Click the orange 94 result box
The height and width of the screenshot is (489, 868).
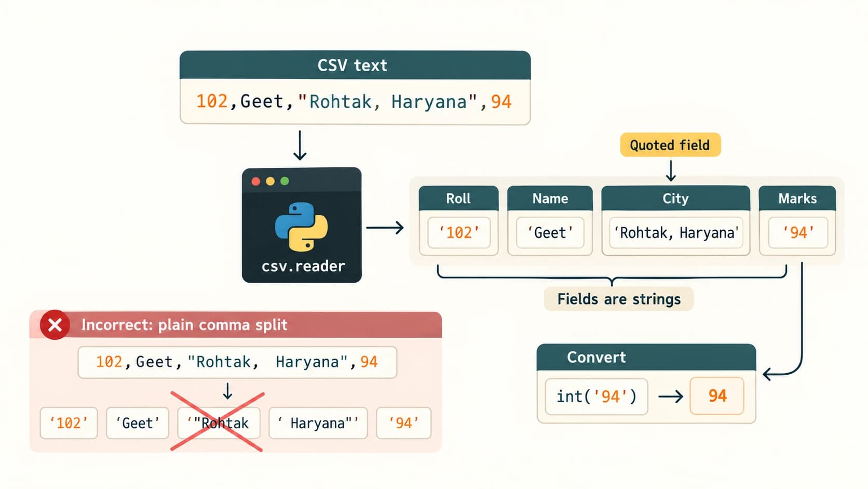tap(717, 396)
